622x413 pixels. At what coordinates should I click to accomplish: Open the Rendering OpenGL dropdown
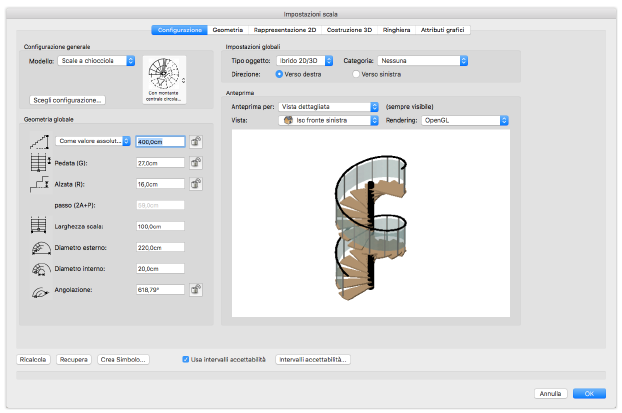465,120
